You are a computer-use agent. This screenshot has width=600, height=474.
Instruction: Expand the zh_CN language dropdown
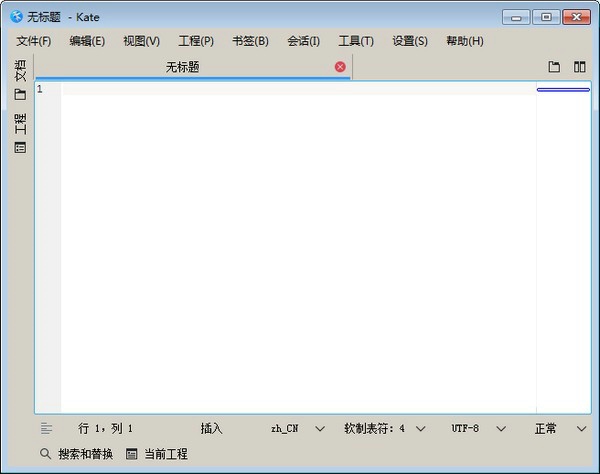coord(298,428)
